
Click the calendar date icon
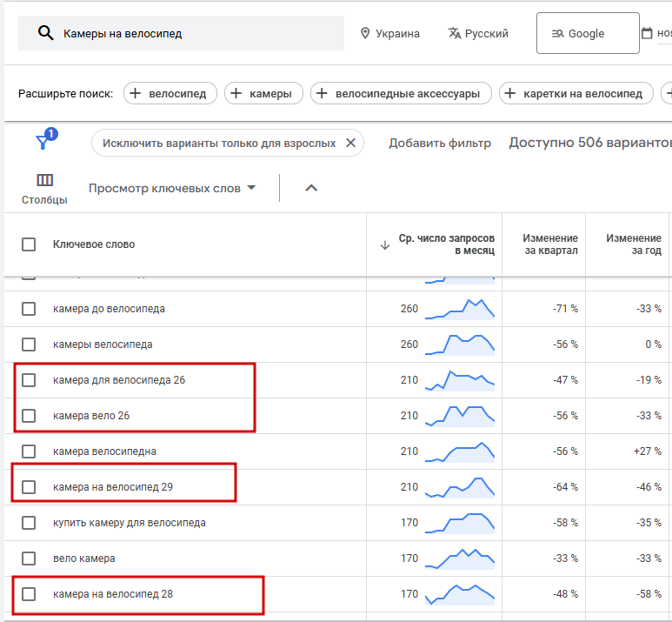click(646, 34)
